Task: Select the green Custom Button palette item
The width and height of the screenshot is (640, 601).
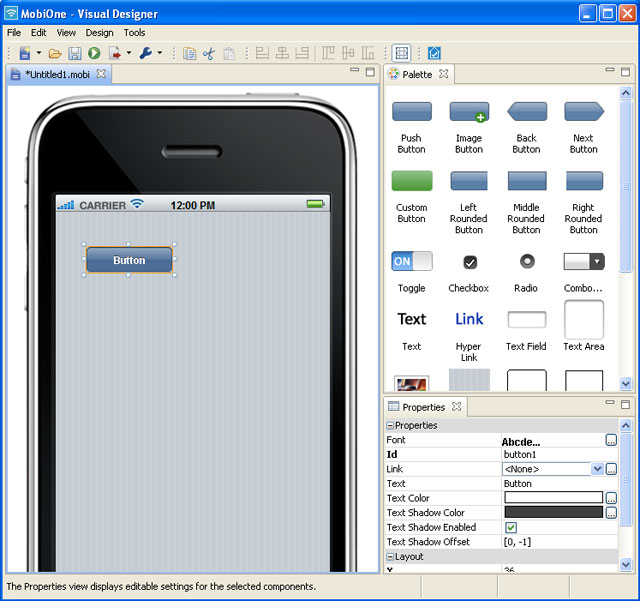Action: click(411, 197)
